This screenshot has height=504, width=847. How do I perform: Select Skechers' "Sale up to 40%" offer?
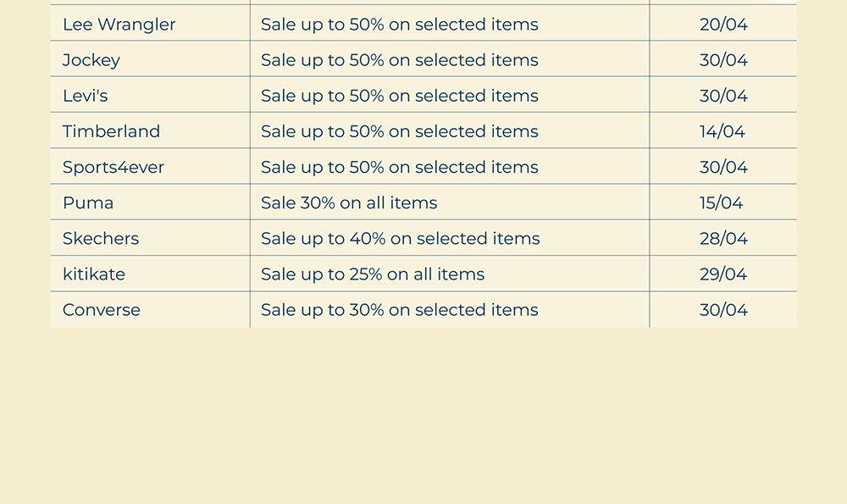pyautogui.click(x=400, y=238)
